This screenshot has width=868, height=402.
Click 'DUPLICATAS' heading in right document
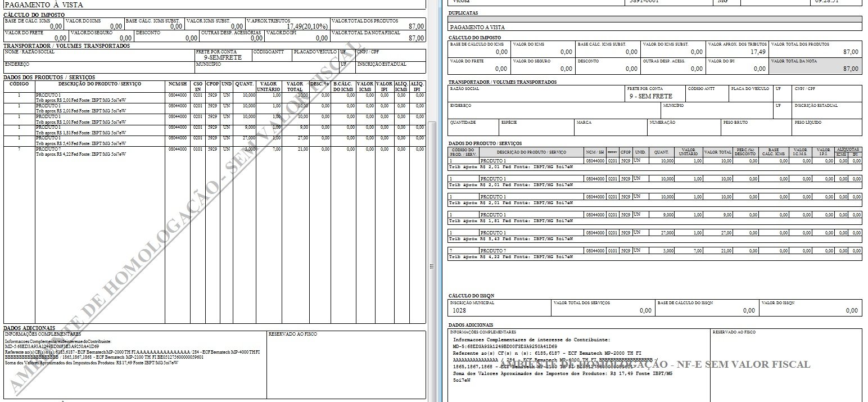[x=464, y=12]
